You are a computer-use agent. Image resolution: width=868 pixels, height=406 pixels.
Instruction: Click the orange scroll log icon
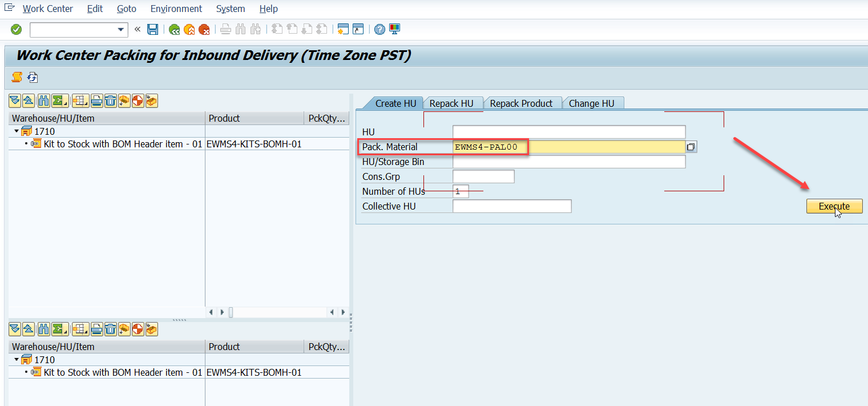(17, 77)
